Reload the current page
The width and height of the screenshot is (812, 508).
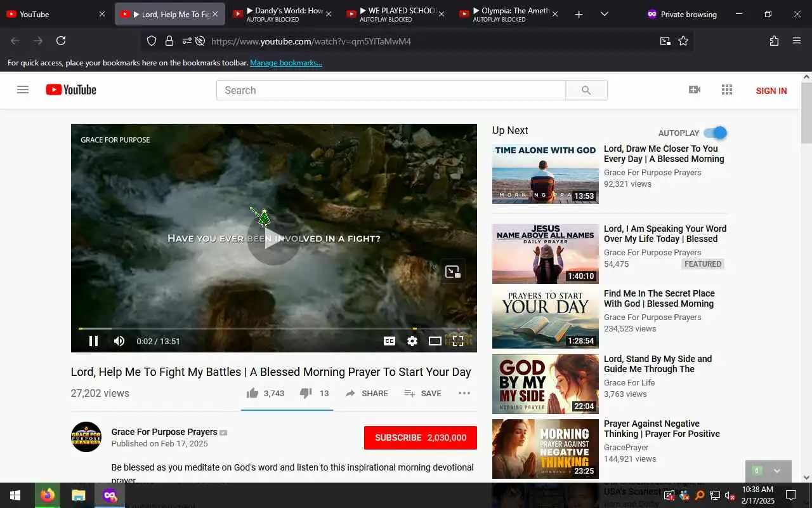click(x=61, y=41)
